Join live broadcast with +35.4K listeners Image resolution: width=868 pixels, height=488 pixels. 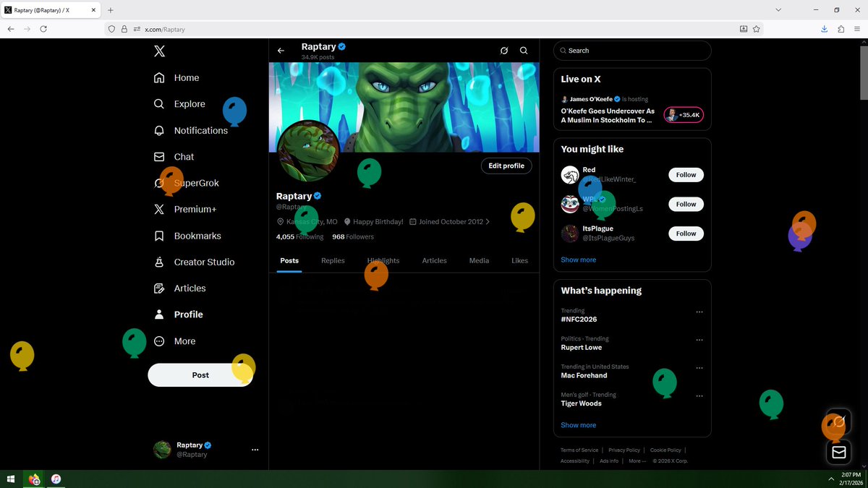pyautogui.click(x=684, y=115)
